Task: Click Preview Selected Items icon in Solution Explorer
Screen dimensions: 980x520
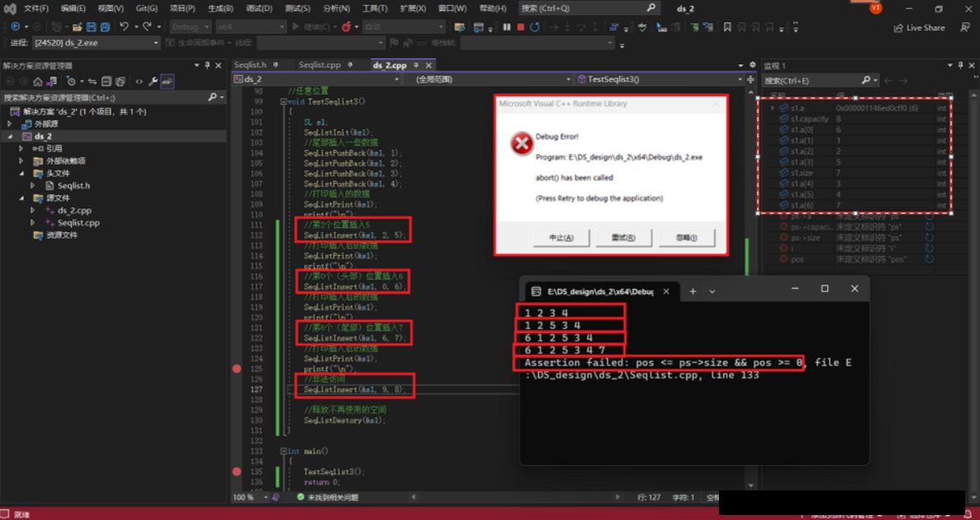Action: coord(167,81)
